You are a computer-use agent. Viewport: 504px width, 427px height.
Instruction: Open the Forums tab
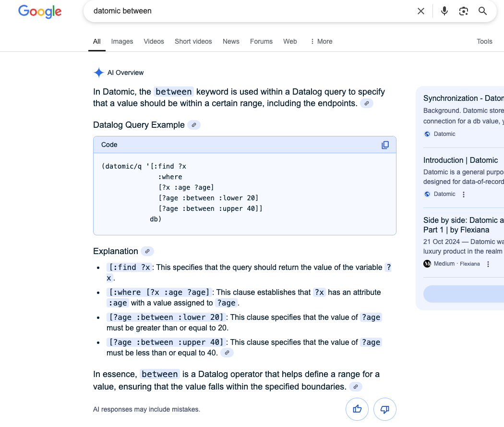[x=261, y=41]
